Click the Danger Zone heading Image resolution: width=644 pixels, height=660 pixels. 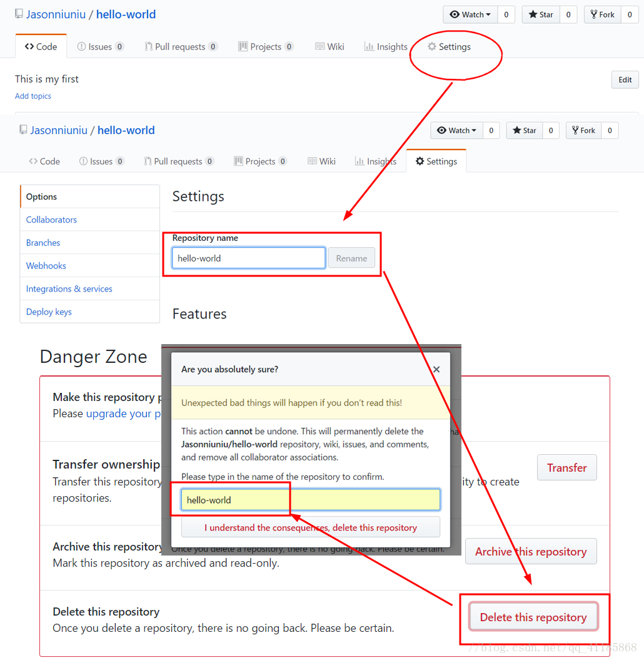(93, 357)
